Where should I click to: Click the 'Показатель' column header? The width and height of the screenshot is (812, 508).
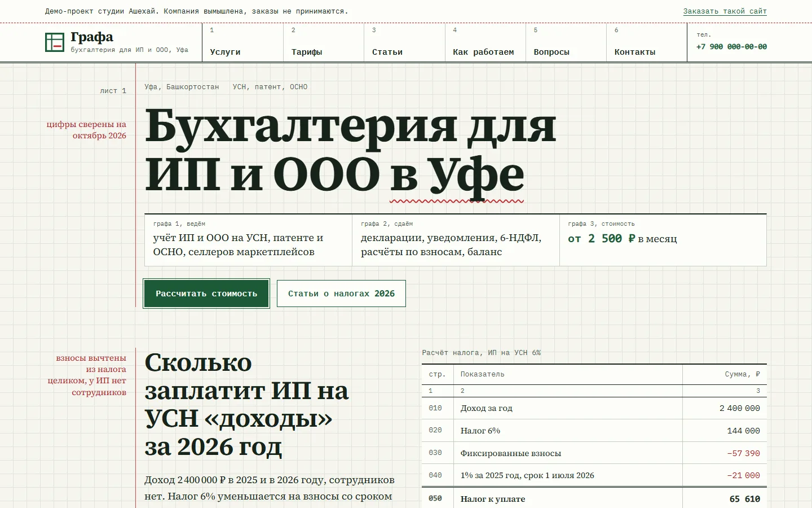482,374
